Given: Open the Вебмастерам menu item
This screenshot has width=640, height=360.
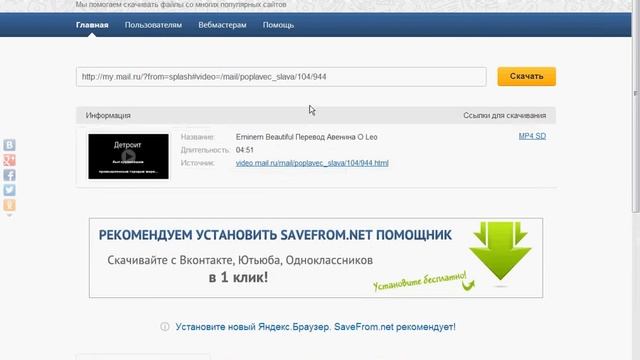Looking at the screenshot, I should [222, 25].
